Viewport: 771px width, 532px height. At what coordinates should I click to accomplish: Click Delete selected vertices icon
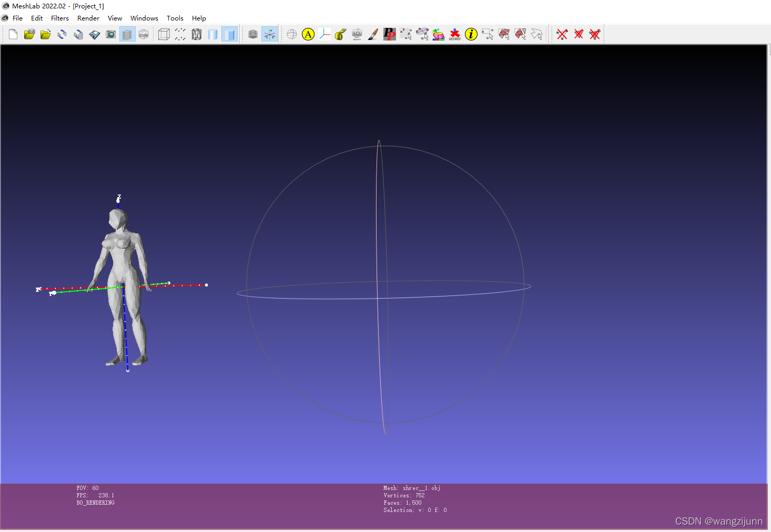pos(562,34)
